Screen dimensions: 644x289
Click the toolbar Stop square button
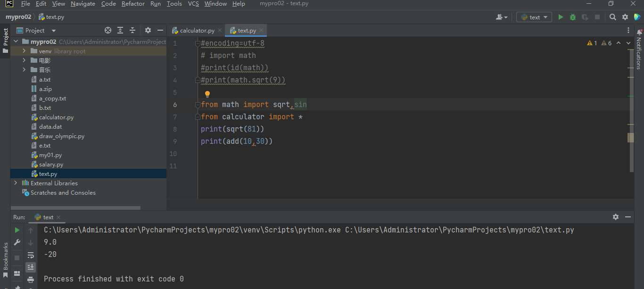click(x=597, y=17)
